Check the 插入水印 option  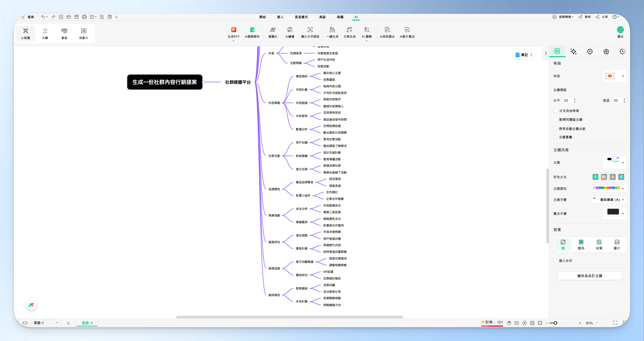tap(555, 261)
